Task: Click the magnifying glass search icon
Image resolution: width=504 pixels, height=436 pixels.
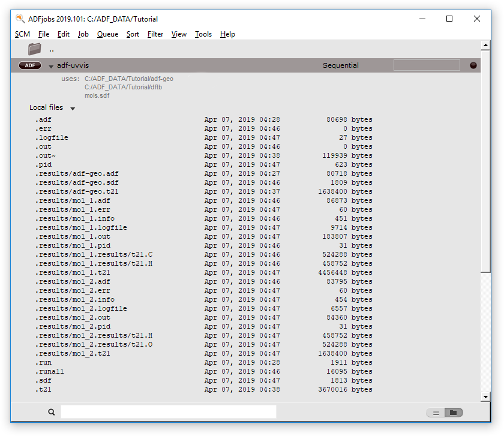Action: pos(51,412)
